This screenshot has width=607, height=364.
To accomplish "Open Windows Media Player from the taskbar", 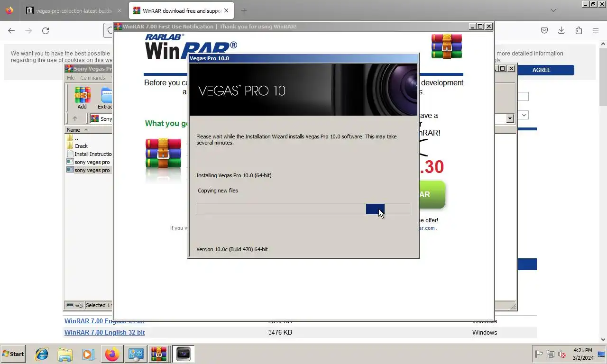I will pos(88,354).
